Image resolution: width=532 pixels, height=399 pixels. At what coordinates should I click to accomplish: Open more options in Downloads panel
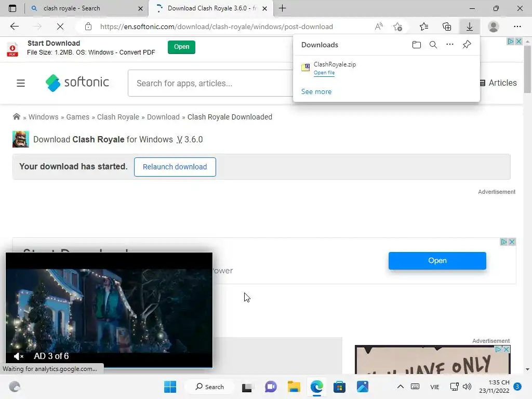tap(450, 45)
